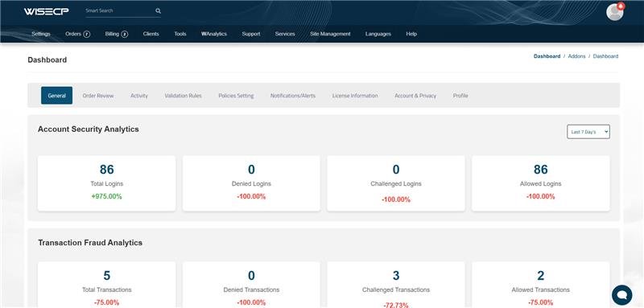
Task: Open the user avatar profile menu
Action: pos(615,12)
